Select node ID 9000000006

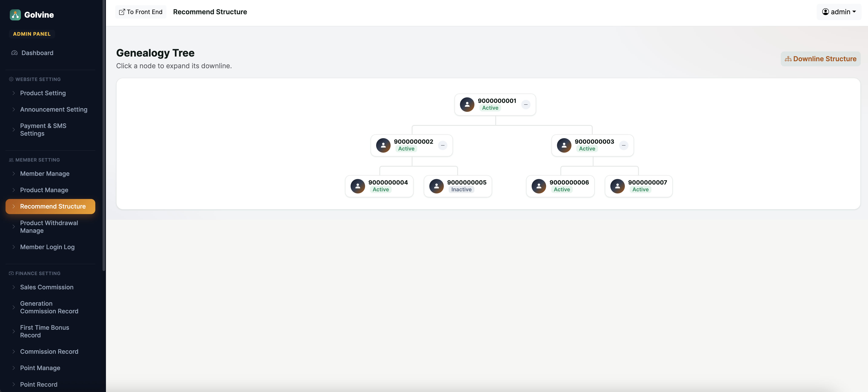pyautogui.click(x=569, y=182)
